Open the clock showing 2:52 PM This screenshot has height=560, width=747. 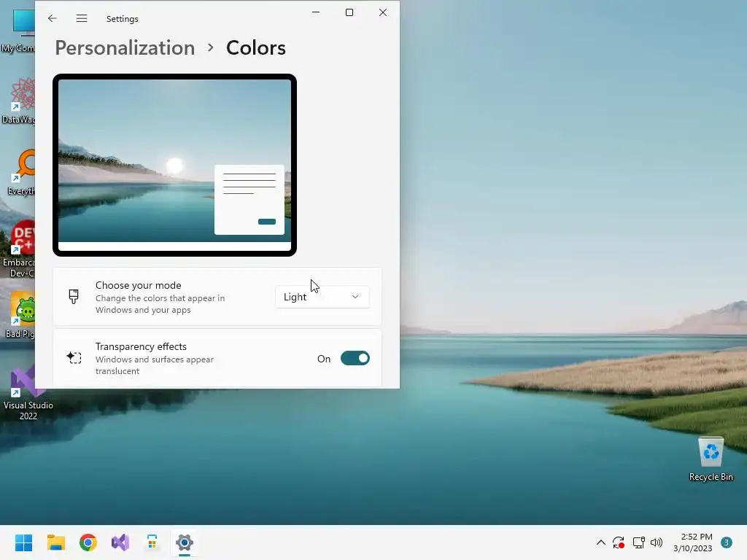pos(693,542)
